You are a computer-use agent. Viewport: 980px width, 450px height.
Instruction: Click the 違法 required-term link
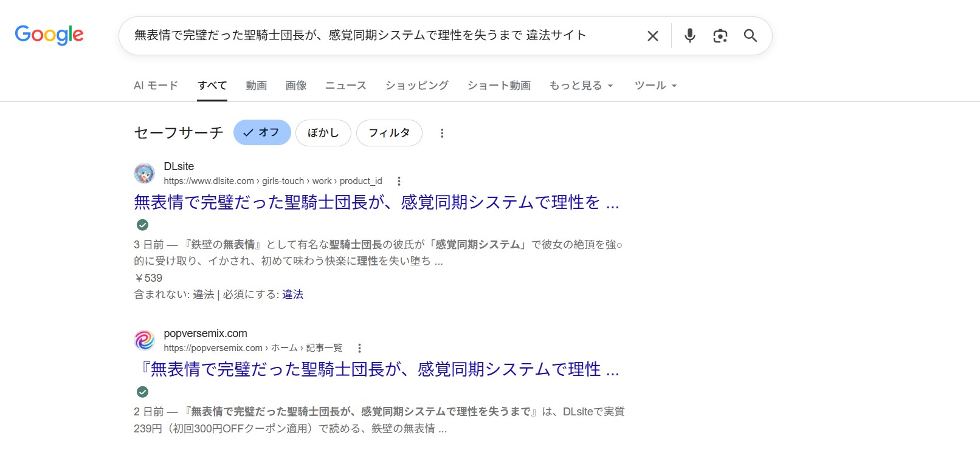point(292,295)
